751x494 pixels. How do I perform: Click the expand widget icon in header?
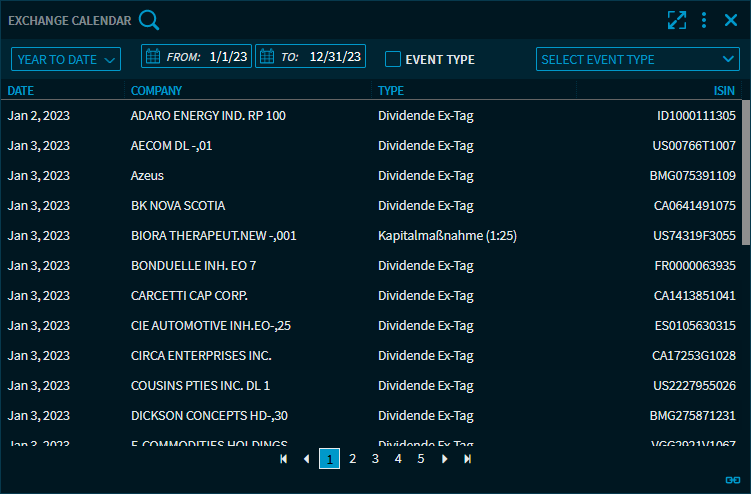click(x=677, y=20)
